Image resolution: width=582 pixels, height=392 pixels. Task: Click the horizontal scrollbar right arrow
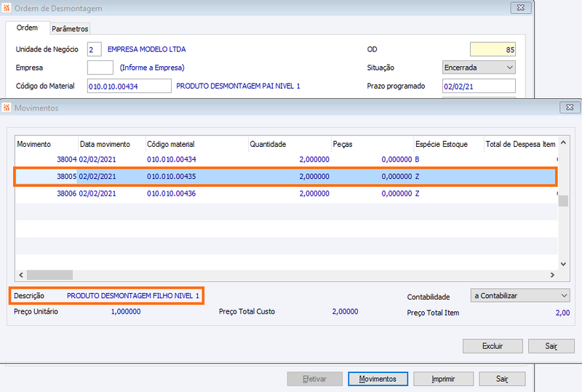pyautogui.click(x=552, y=276)
